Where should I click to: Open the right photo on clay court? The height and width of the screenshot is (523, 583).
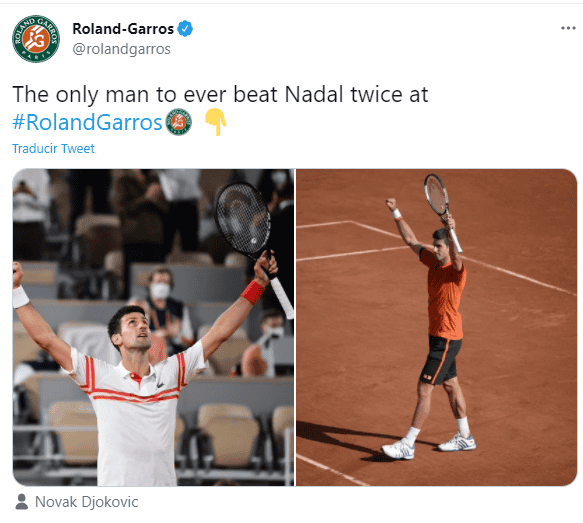(x=437, y=327)
